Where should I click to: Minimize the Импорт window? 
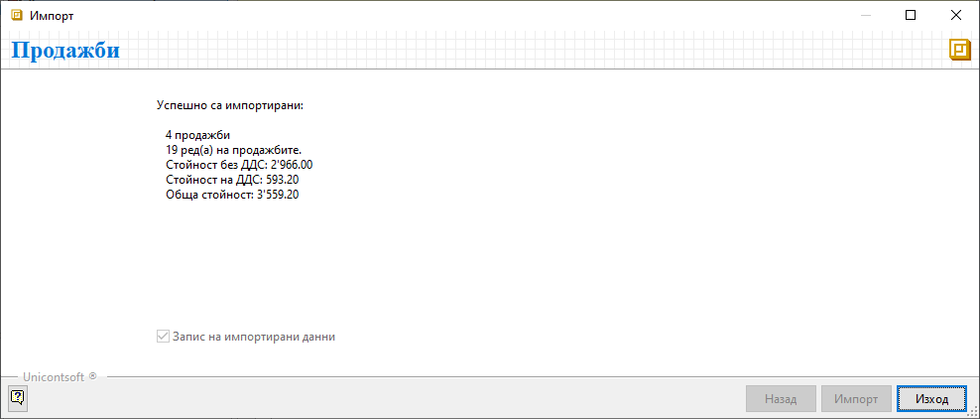point(865,16)
